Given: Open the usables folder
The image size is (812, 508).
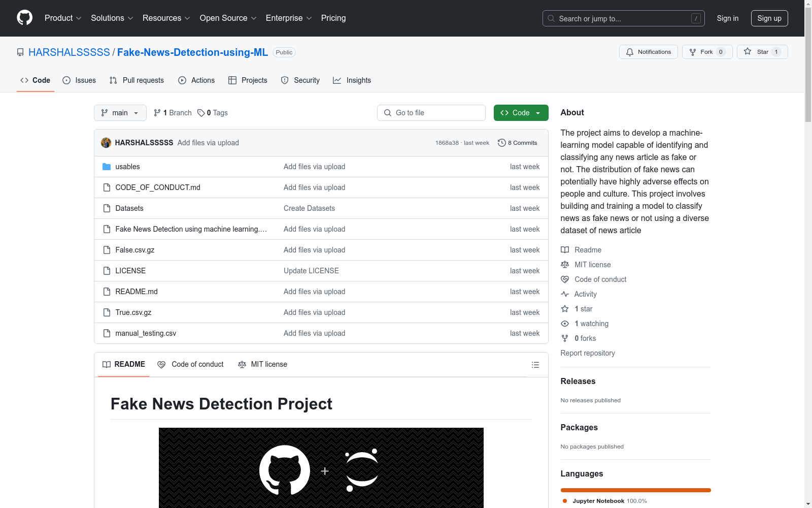Looking at the screenshot, I should tap(127, 167).
